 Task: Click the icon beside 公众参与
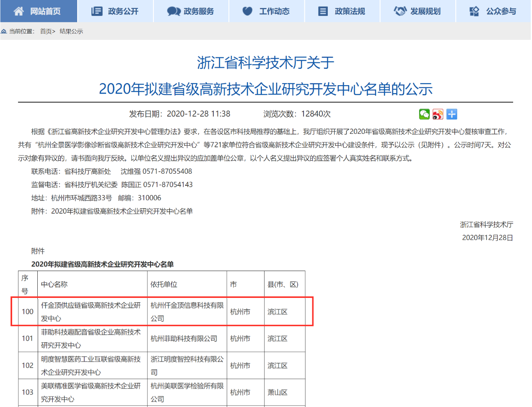pyautogui.click(x=474, y=11)
